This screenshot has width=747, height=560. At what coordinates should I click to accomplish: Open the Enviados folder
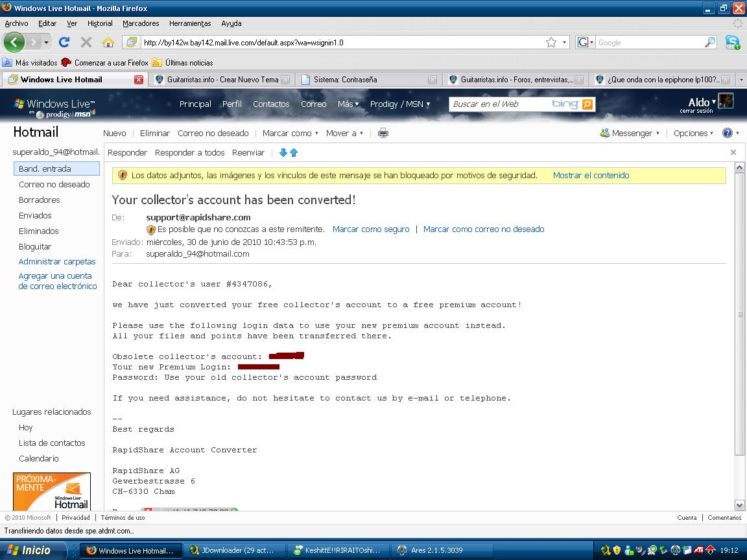pos(35,215)
